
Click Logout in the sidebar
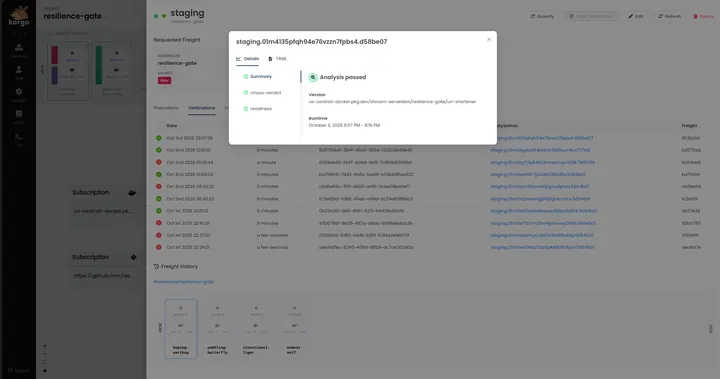(x=19, y=370)
